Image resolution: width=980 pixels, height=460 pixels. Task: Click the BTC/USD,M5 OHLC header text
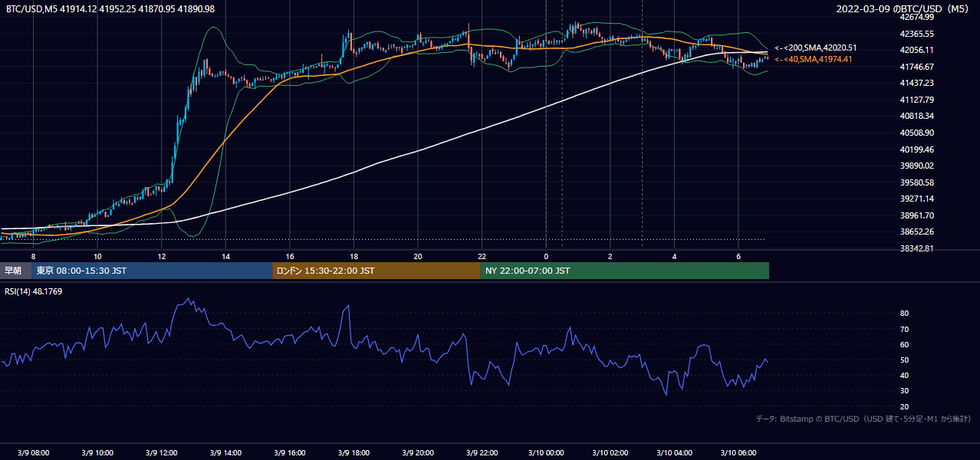click(110, 8)
